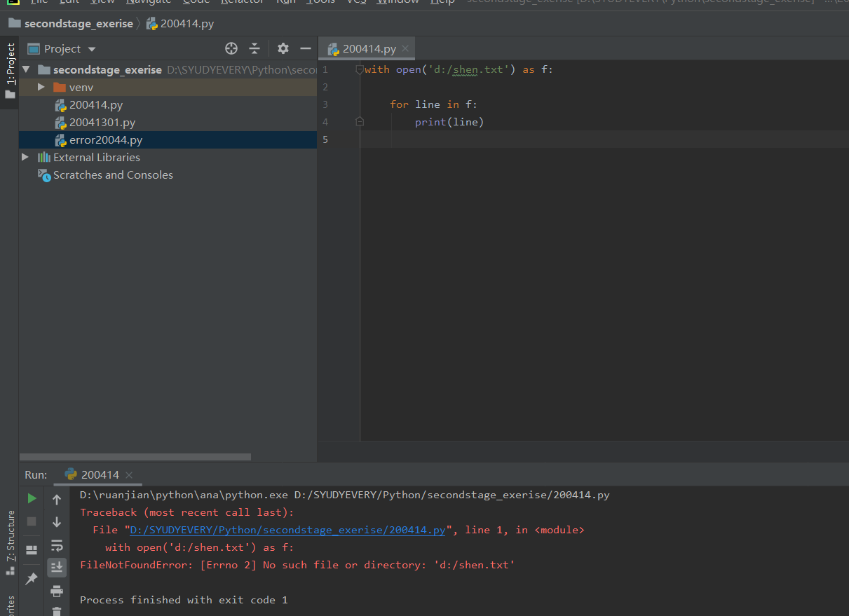Open the 1: Project tool window tab
The image size is (849, 616).
(x=11, y=64)
